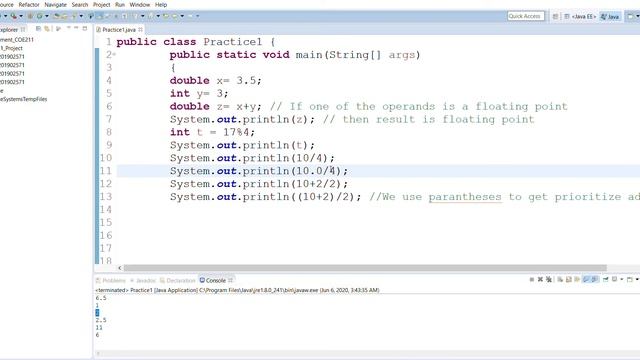Click line 11 println(10.0/4) code

click(259, 171)
